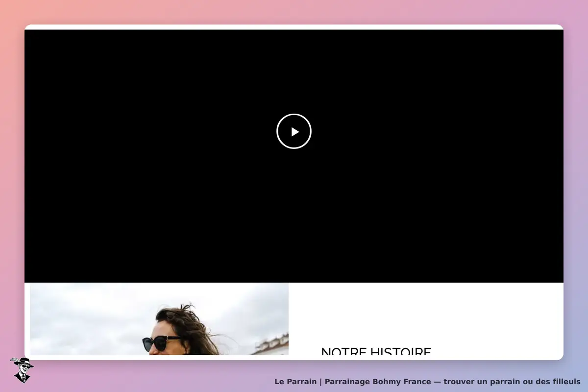Play the video with the circular play button

coord(294,131)
